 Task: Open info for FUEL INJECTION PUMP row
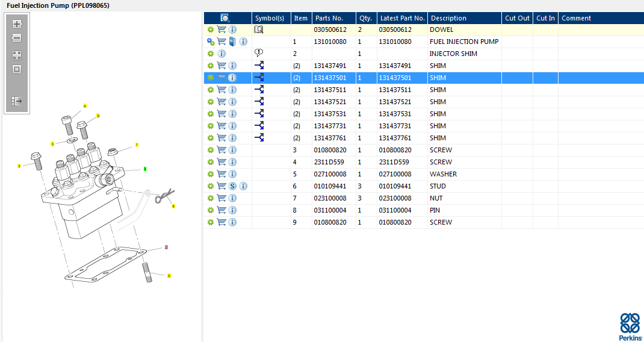coord(243,42)
